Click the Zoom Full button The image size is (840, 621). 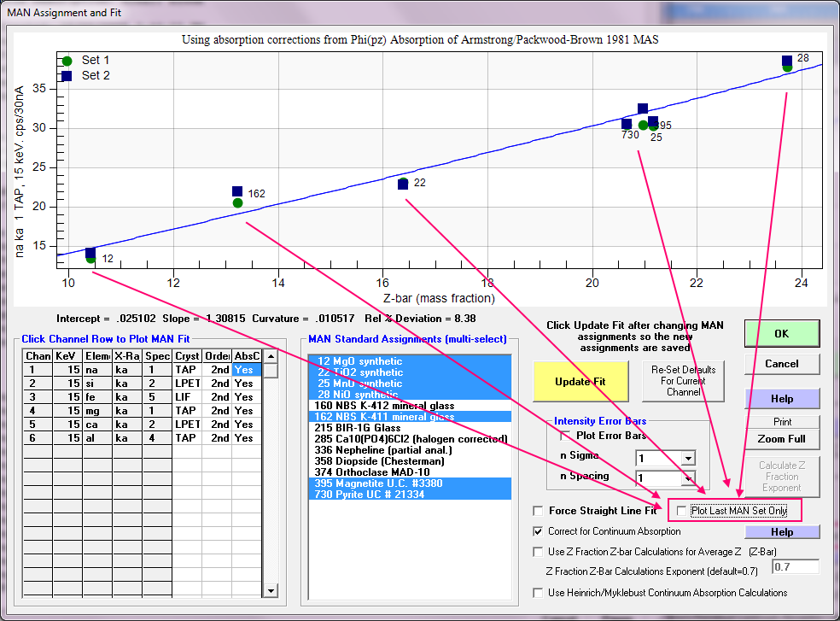coord(781,439)
